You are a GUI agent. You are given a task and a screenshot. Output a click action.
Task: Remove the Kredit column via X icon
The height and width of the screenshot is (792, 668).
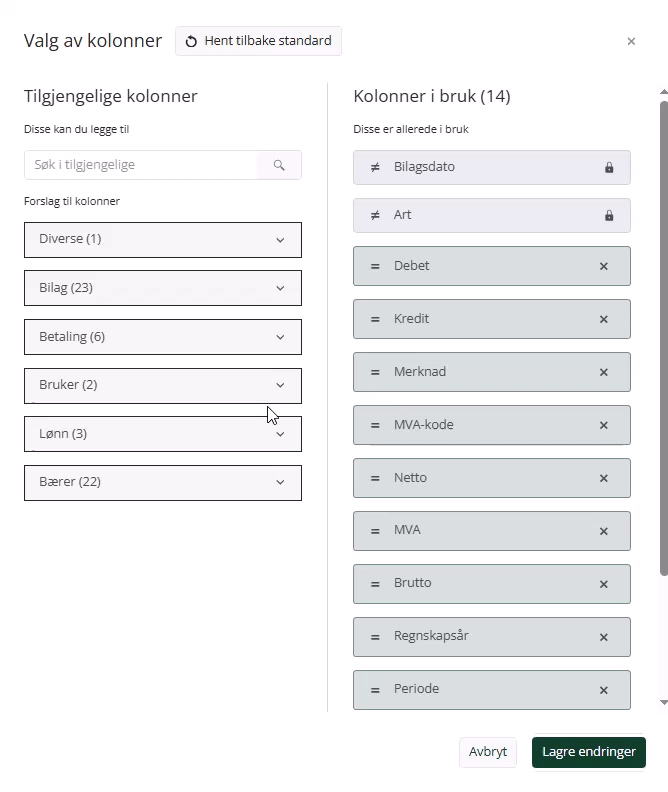[603, 319]
